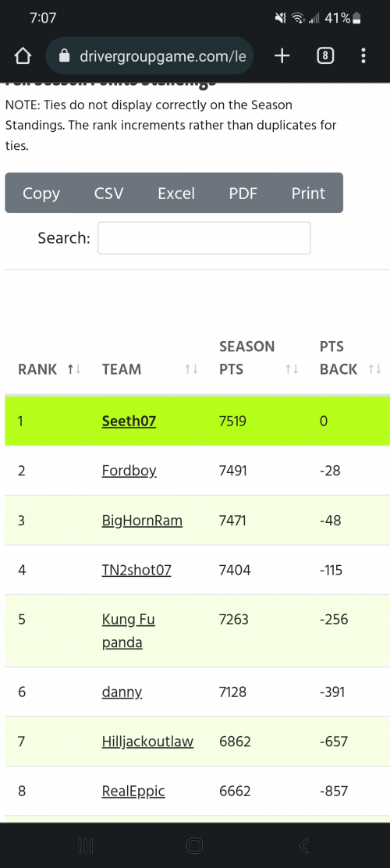The width and height of the screenshot is (390, 868).
Task: Open the browser three-dot menu
Action: pyautogui.click(x=363, y=55)
